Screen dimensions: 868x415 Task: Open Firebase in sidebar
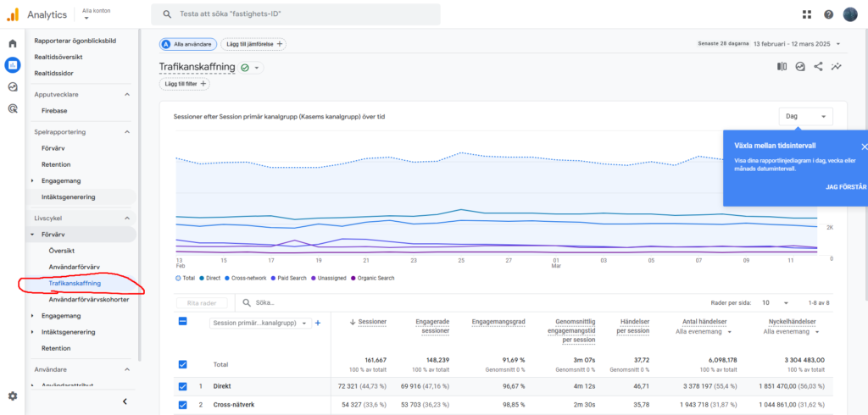point(54,111)
